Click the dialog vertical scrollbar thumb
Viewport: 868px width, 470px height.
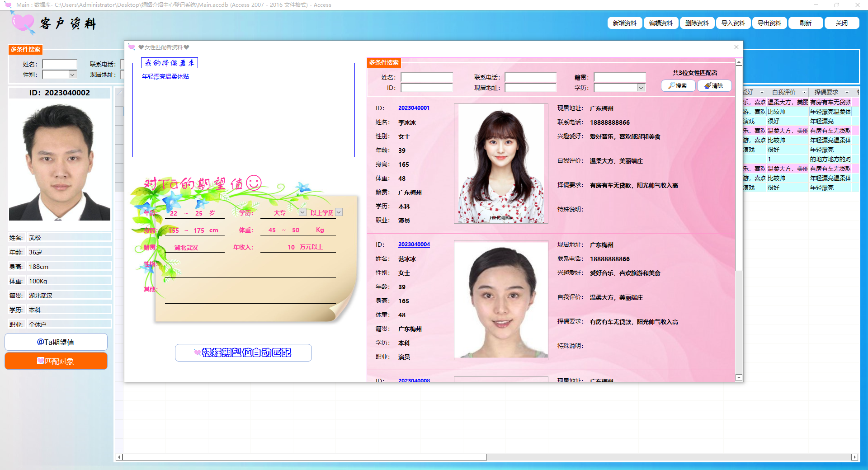(739, 168)
